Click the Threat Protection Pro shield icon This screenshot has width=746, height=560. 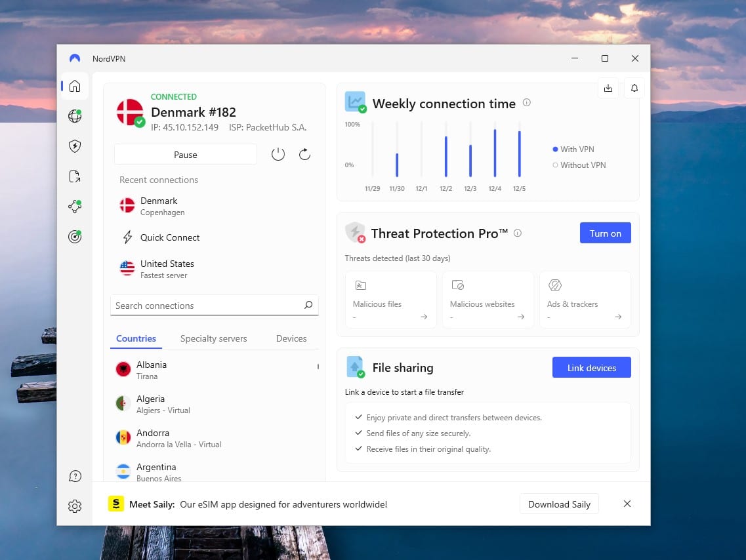click(x=355, y=233)
